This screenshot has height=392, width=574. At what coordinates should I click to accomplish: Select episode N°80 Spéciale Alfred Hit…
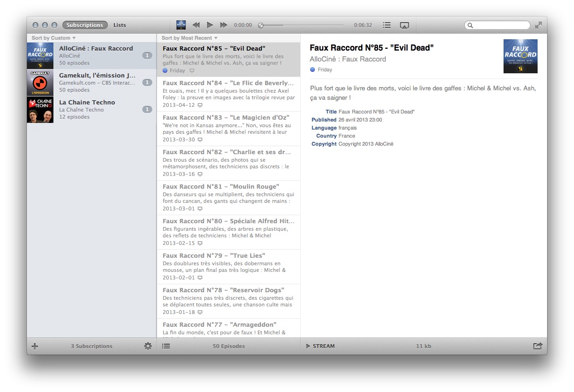(229, 232)
